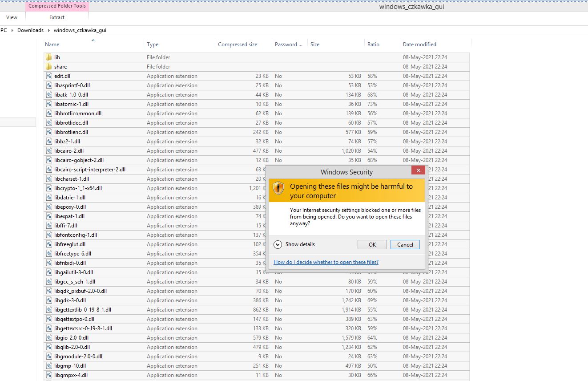Click the libbrotlidec.dll file icon

(49, 123)
